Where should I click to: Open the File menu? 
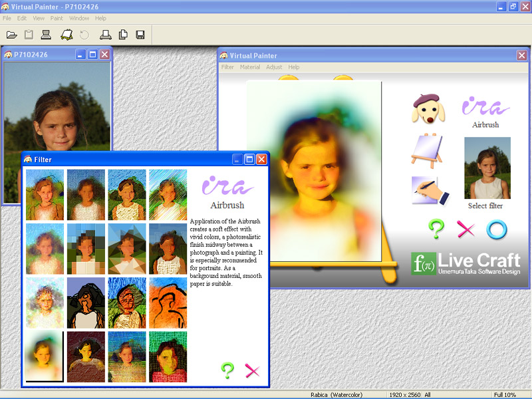pyautogui.click(x=7, y=19)
